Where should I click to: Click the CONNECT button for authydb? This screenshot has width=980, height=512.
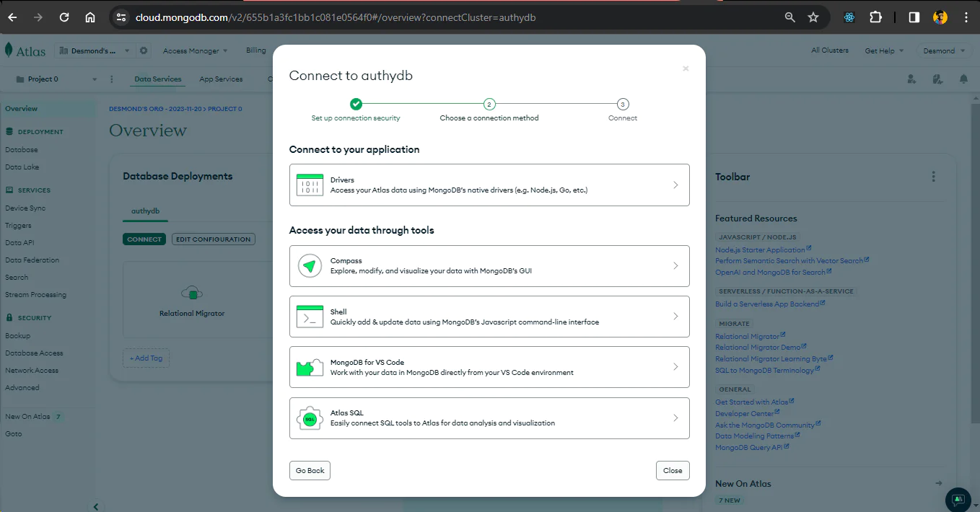pos(144,239)
